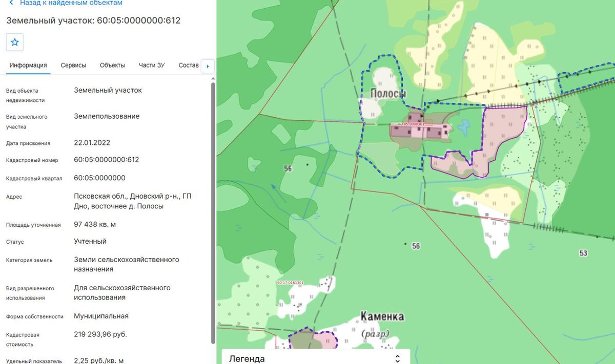Click the parcel title heading text
This screenshot has width=615, height=364.
(93, 20)
